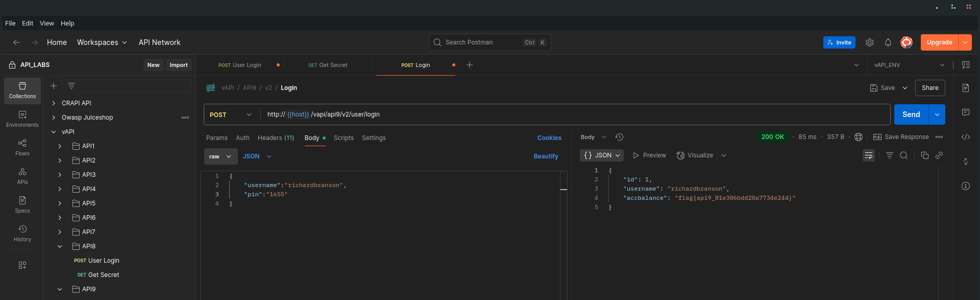The height and width of the screenshot is (300, 980).
Task: Open the JSON body language dropdown
Action: [257, 156]
